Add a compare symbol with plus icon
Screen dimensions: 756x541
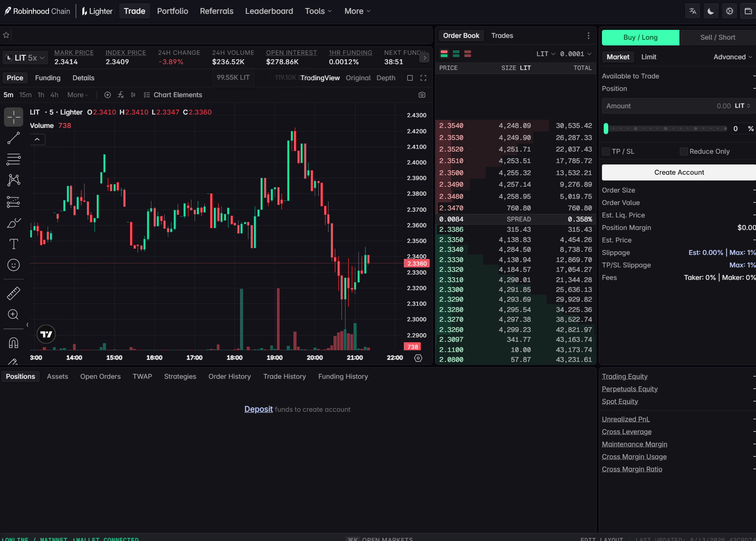107,95
